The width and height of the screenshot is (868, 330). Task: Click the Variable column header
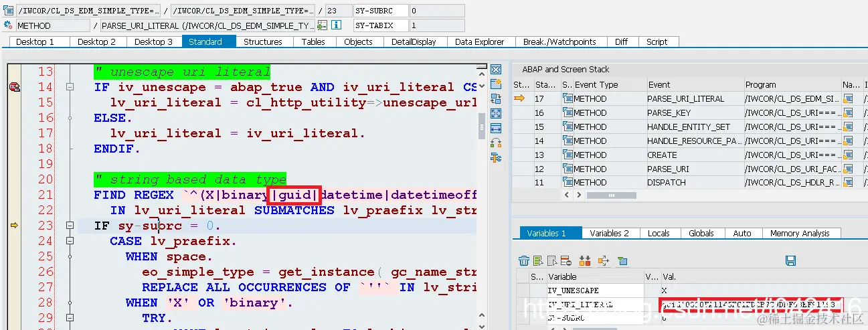coord(594,276)
